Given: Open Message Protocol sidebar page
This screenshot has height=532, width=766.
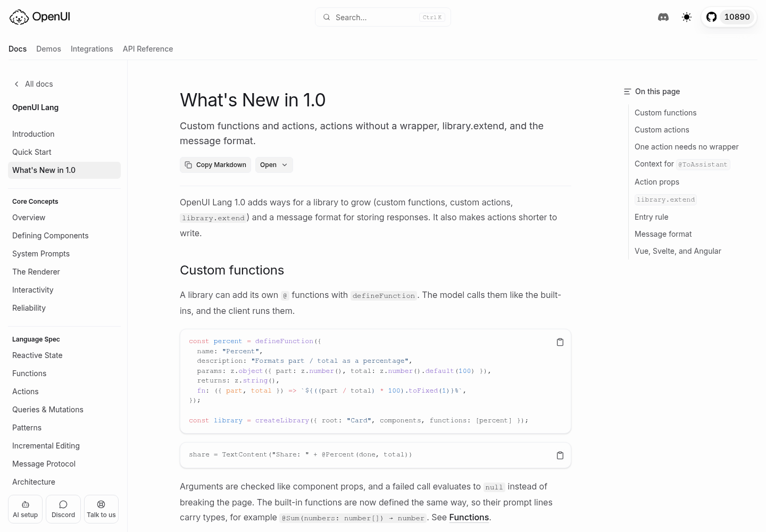Looking at the screenshot, I should tap(64, 464).
